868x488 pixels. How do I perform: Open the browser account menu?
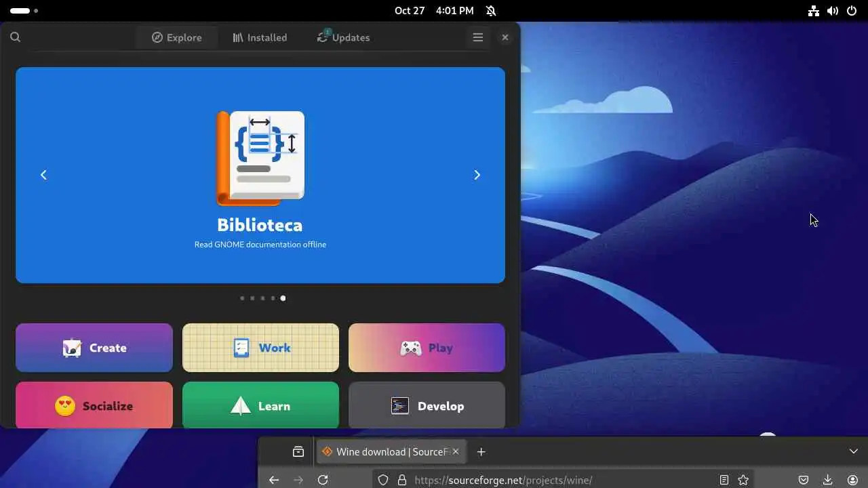pyautogui.click(x=852, y=480)
